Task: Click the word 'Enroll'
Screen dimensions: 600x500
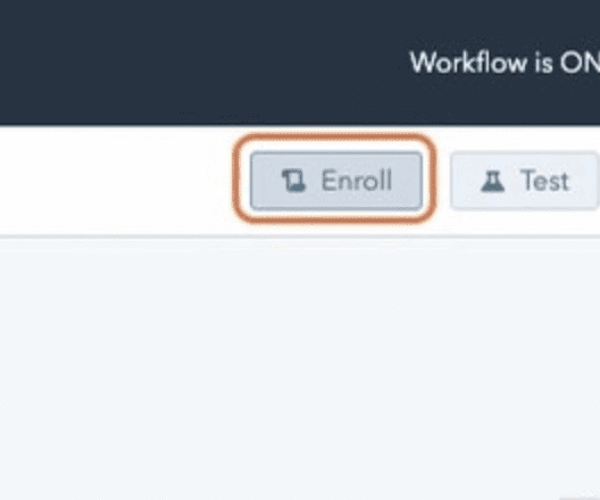Action: [357, 181]
